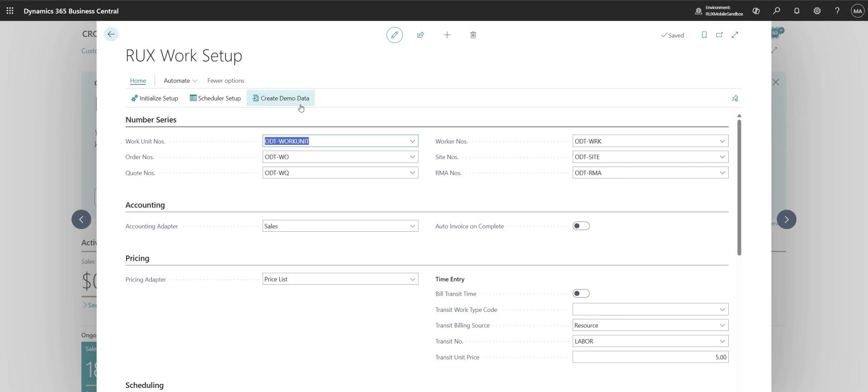Open the Copilot icon in top bar
The width and height of the screenshot is (868, 392).
point(756,11)
